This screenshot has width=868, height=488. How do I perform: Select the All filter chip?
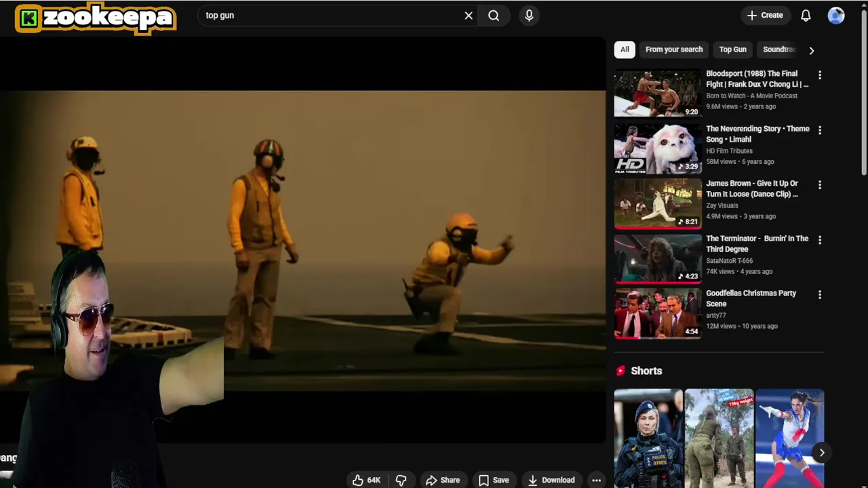coord(625,49)
